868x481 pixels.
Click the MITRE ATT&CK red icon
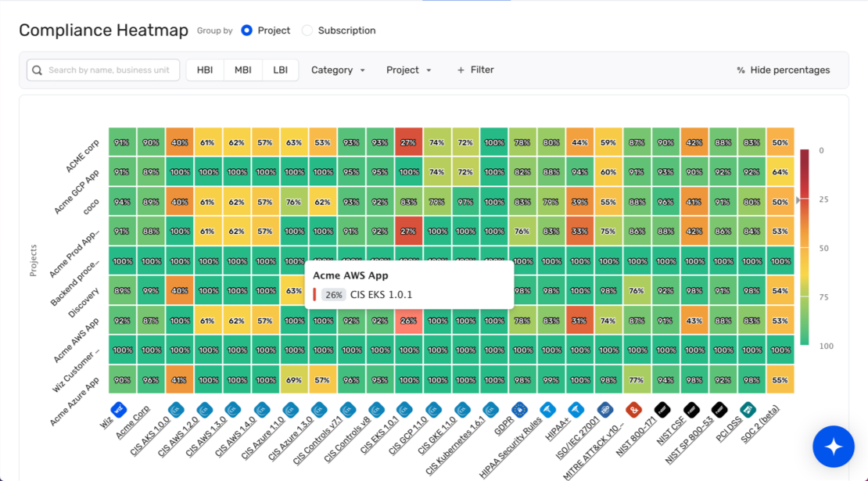pos(634,410)
